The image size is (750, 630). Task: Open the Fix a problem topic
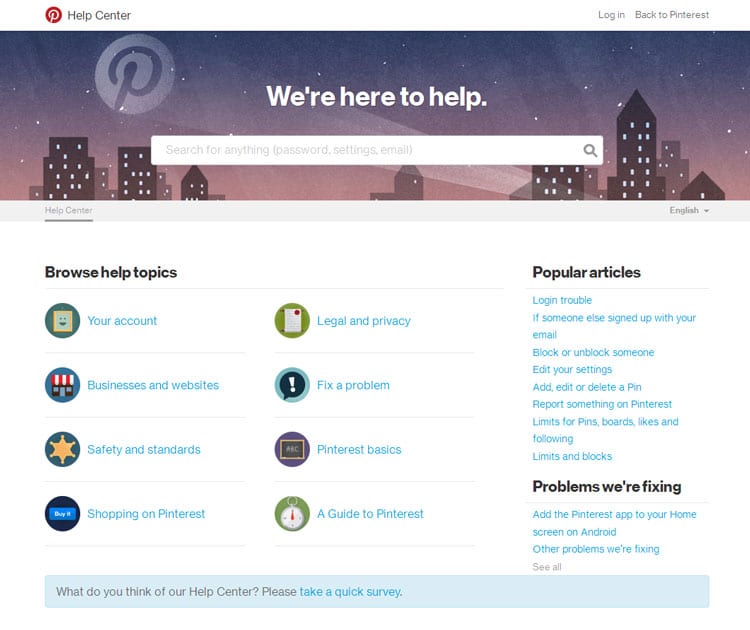pyautogui.click(x=353, y=385)
